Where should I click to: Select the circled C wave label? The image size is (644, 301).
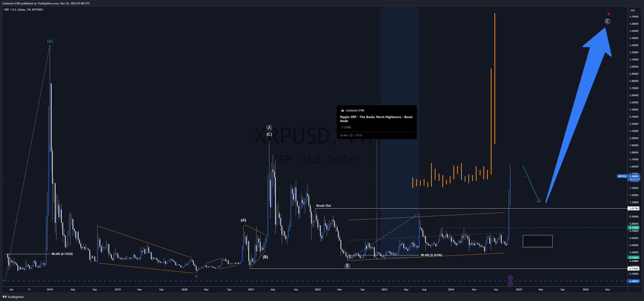coord(607,21)
